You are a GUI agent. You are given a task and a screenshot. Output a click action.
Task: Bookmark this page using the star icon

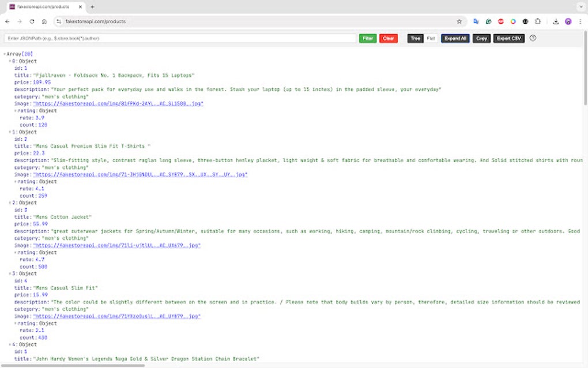click(459, 21)
